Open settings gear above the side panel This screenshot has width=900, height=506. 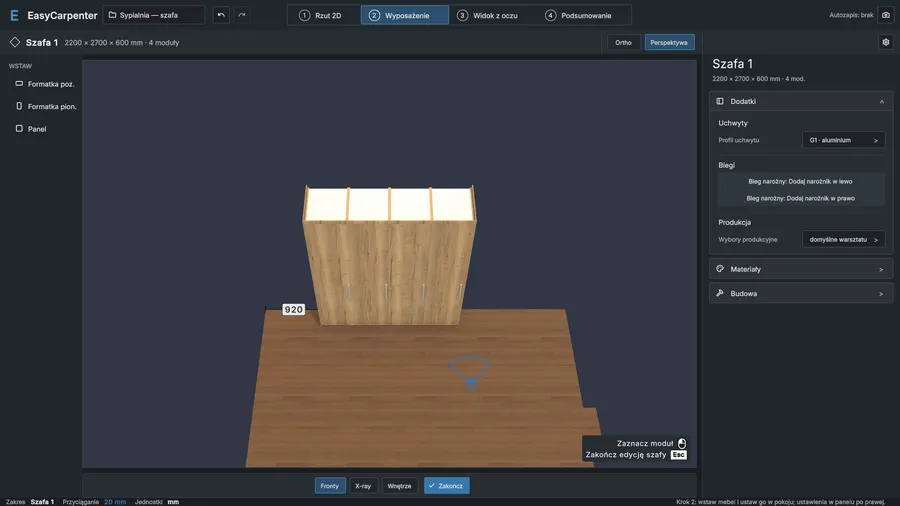886,42
